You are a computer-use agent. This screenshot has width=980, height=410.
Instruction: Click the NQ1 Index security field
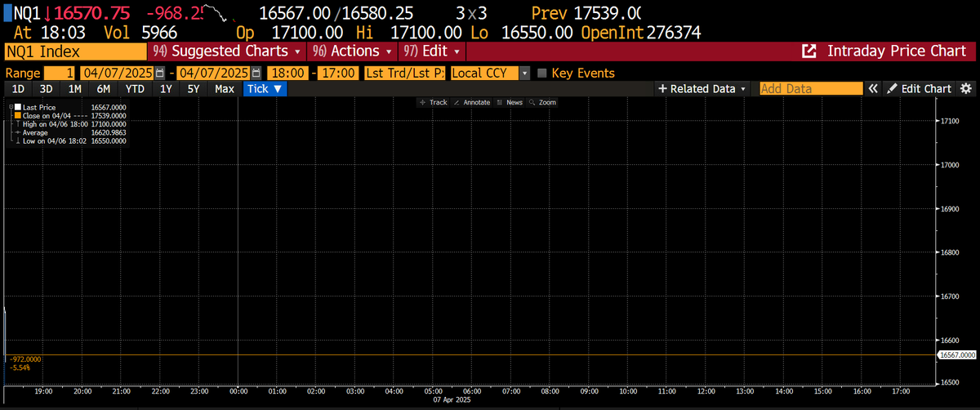(x=75, y=51)
